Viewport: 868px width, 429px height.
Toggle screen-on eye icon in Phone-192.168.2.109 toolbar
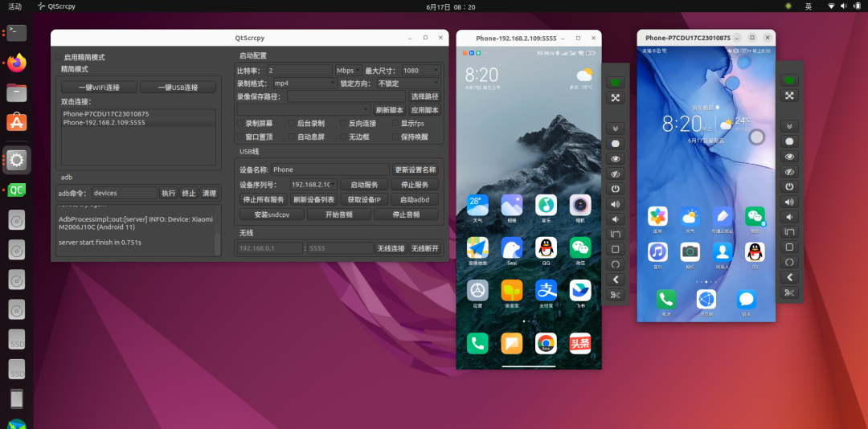(615, 158)
